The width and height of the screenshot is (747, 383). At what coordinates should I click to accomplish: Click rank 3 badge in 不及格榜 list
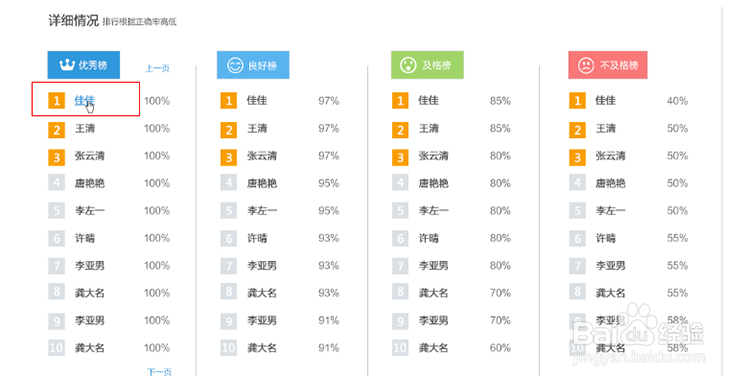click(577, 156)
